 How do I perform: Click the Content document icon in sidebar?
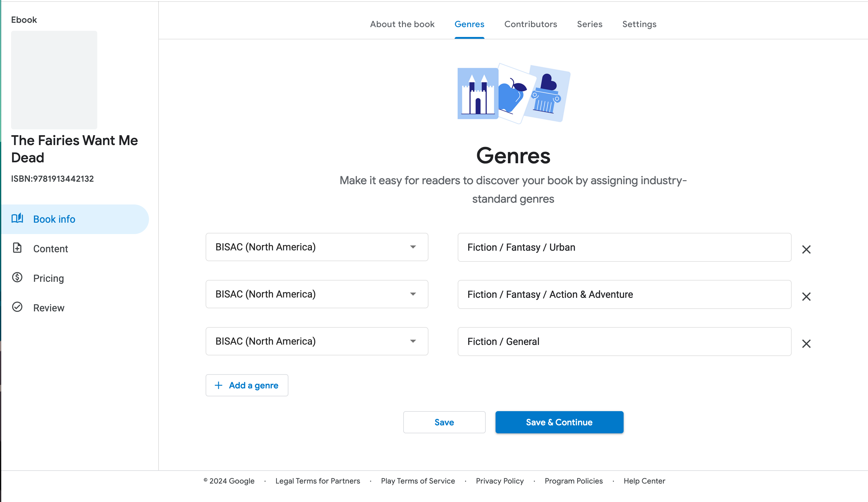pyautogui.click(x=17, y=248)
